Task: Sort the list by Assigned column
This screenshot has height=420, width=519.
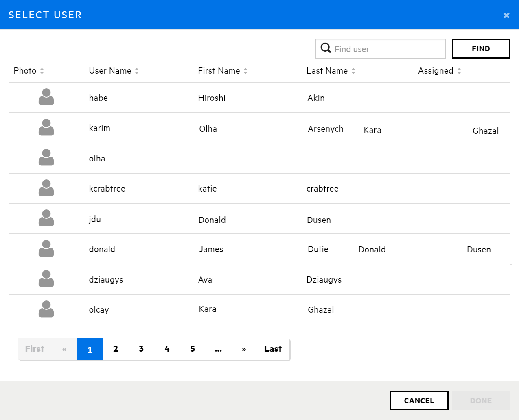Action: [459, 71]
